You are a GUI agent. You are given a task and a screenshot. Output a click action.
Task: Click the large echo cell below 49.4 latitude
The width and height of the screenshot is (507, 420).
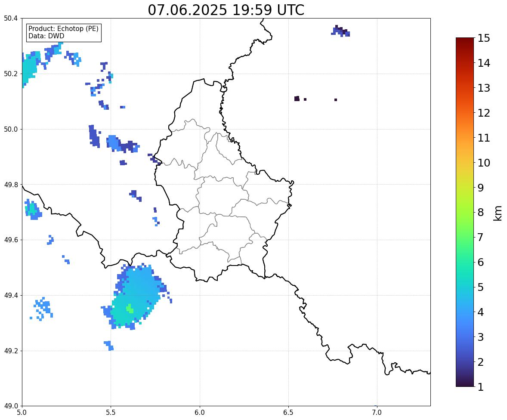137,297
